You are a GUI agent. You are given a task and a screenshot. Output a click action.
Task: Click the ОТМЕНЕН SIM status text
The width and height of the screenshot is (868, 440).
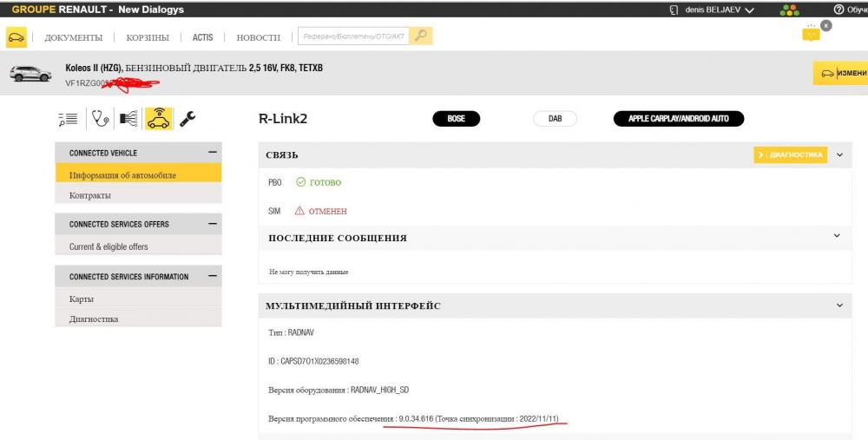coord(328,211)
